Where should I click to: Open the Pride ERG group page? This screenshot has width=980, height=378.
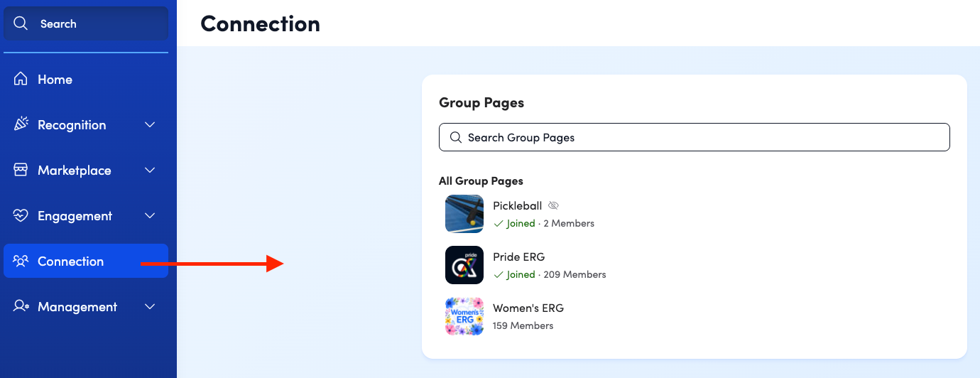tap(518, 256)
